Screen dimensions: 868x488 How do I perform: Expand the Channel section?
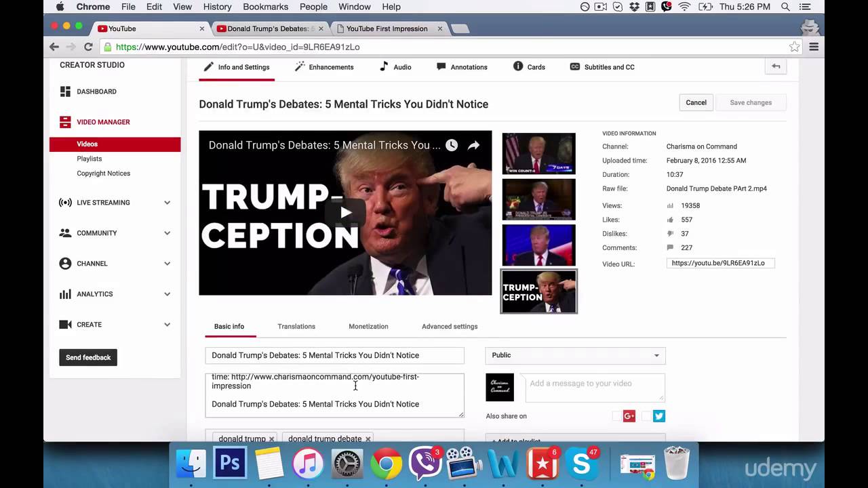pos(167,264)
